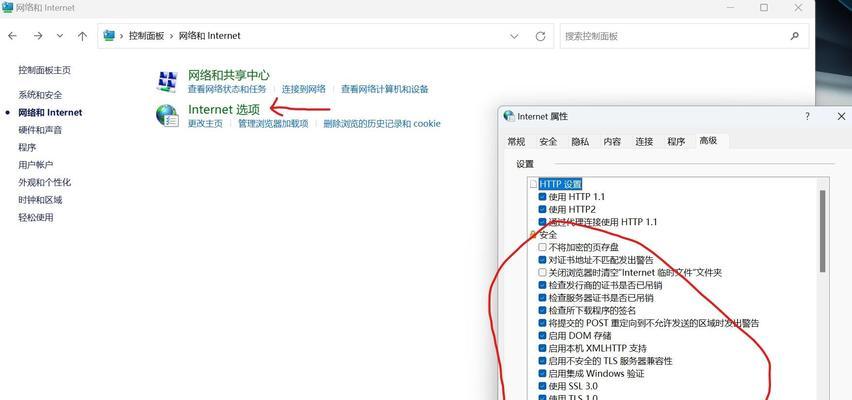This screenshot has width=852, height=400.
Task: Toggle 启用 DOM 存储 checkbox
Action: (x=542, y=335)
